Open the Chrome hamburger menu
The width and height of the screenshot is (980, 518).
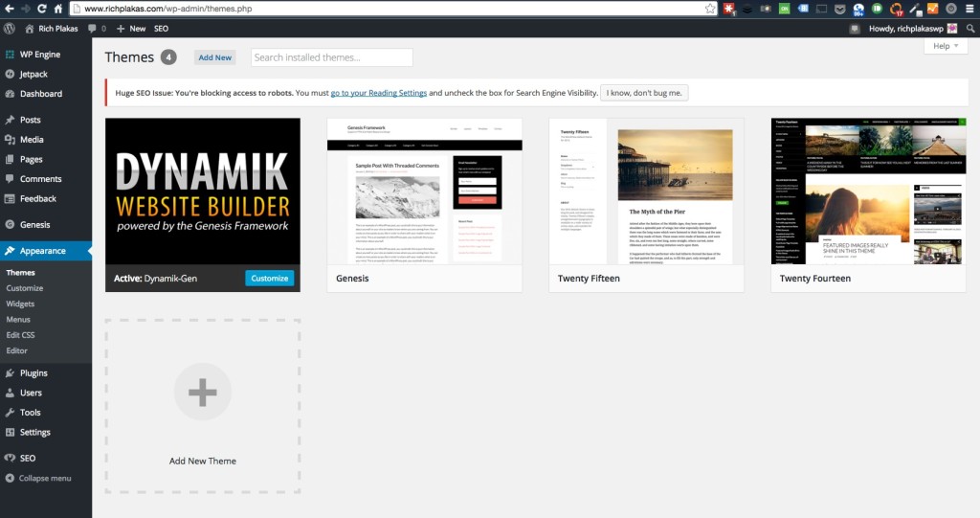[970, 8]
